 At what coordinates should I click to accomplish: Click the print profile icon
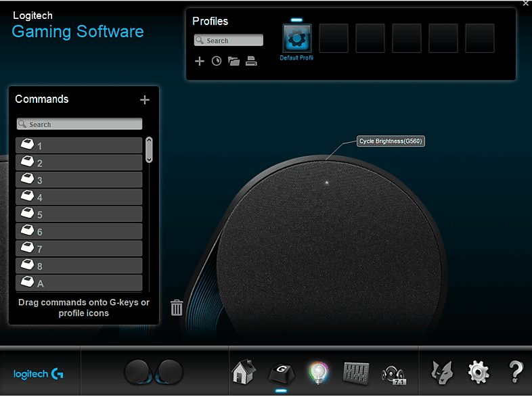251,62
